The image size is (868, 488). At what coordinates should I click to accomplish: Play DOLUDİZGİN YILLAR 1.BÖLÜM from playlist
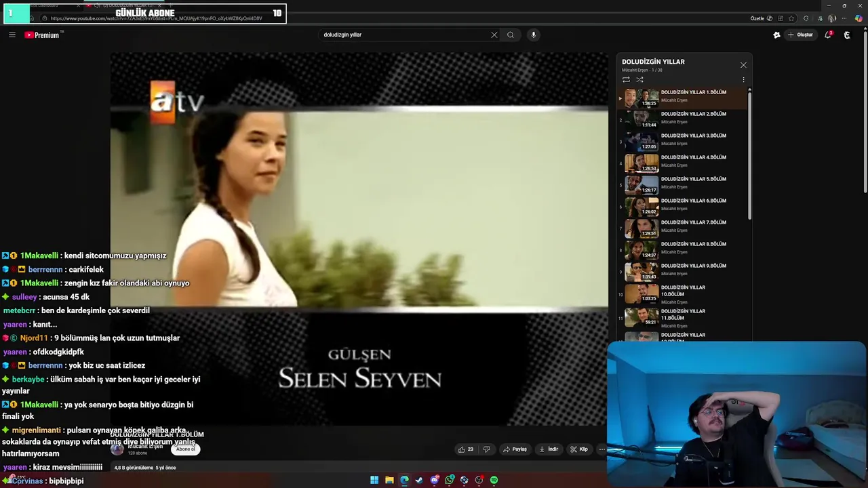(682, 98)
